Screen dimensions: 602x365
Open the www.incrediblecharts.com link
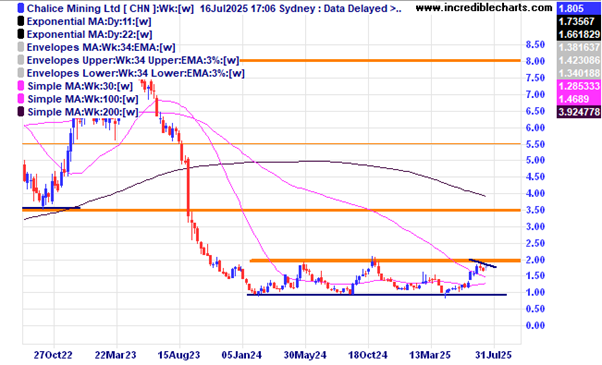tap(484, 7)
